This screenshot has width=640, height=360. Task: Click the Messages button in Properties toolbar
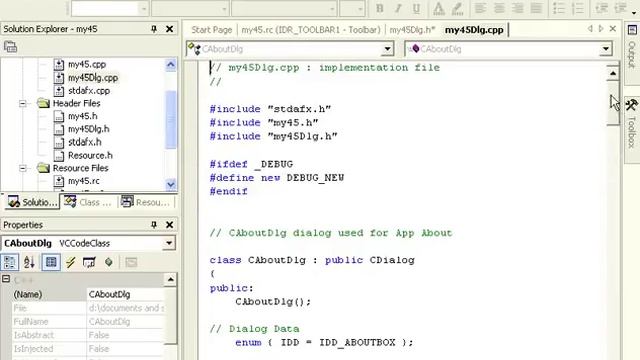pos(89,262)
